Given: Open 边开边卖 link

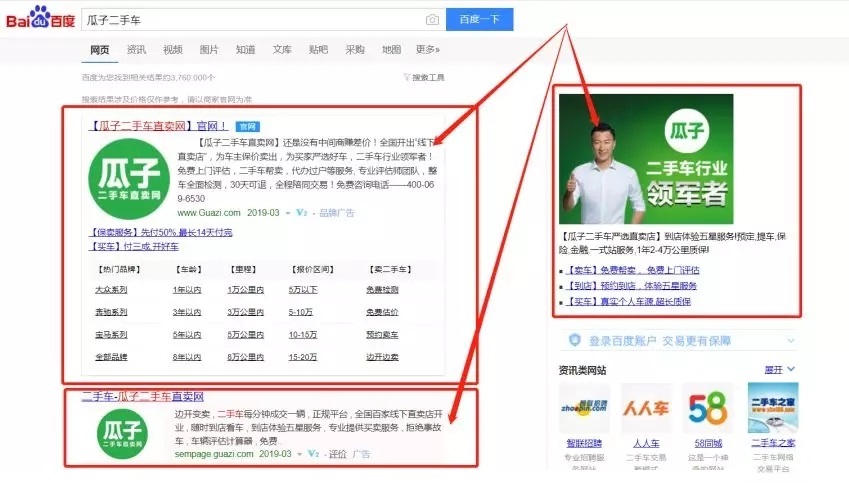Looking at the screenshot, I should coord(382,357).
